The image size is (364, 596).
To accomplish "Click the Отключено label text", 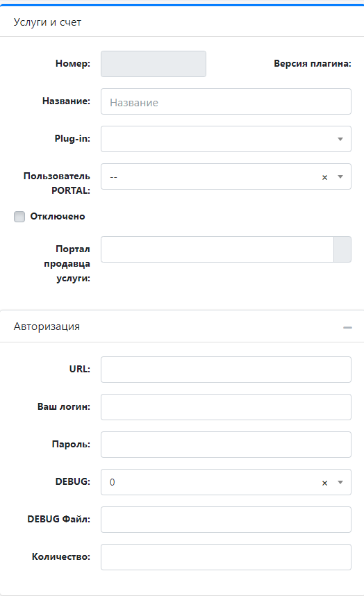I will (x=58, y=216).
